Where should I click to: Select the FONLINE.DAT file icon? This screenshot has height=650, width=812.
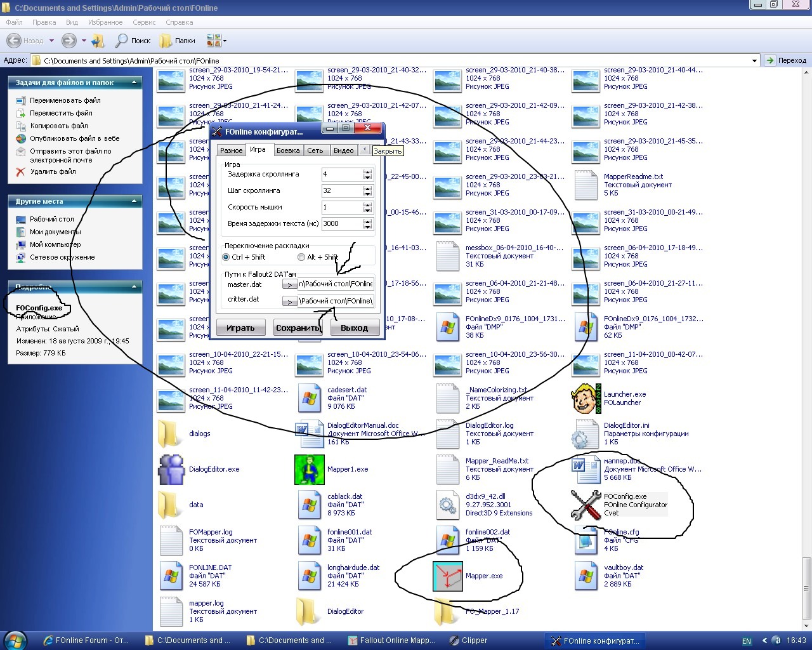point(171,576)
